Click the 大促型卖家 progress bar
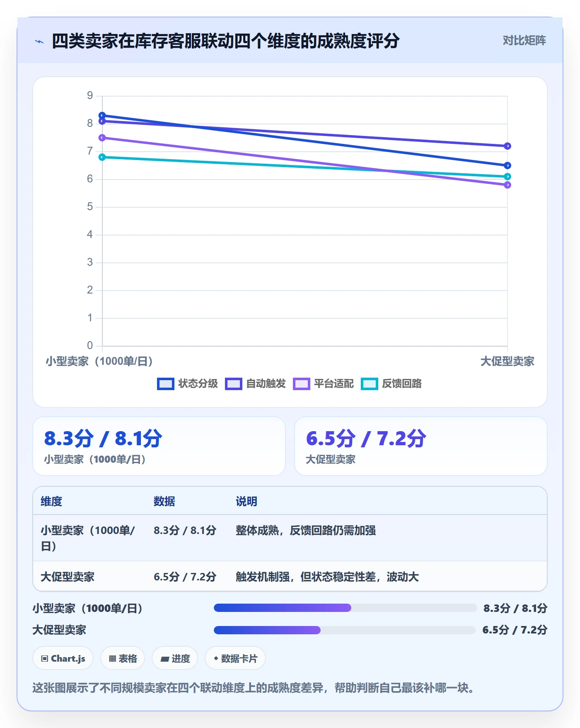 [x=345, y=630]
